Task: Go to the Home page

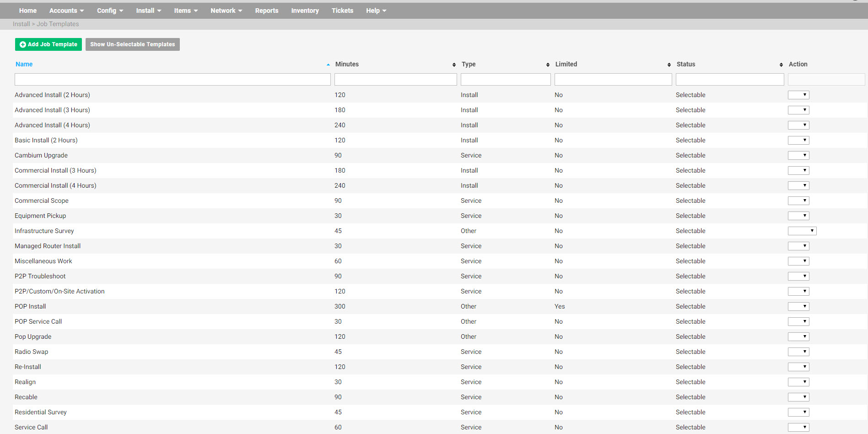Action: [x=28, y=11]
